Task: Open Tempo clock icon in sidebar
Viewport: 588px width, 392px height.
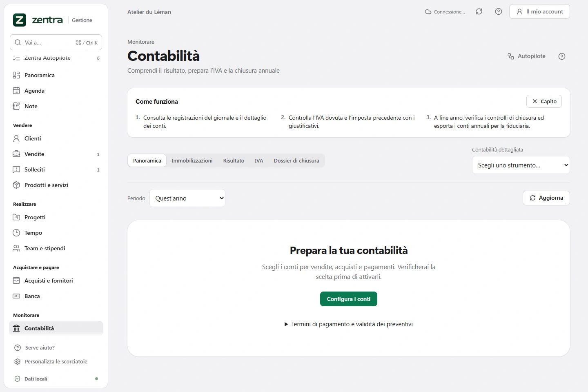Action: click(16, 233)
